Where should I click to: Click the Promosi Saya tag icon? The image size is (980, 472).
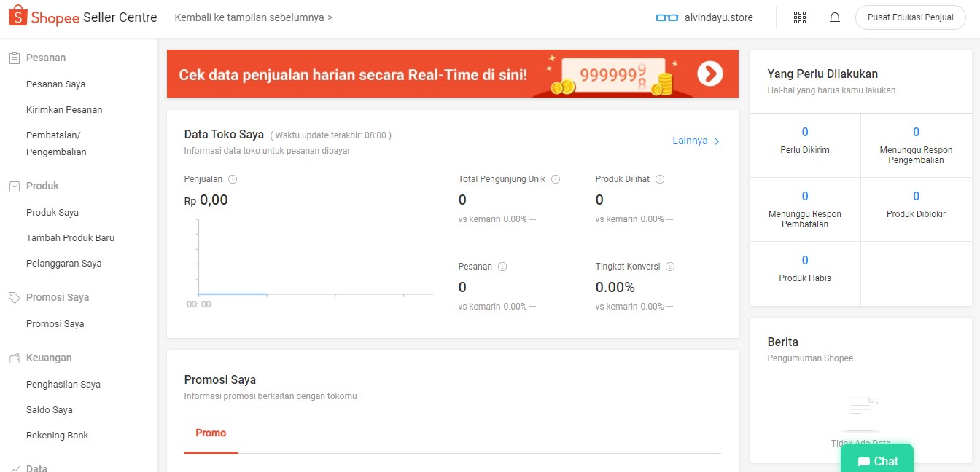click(14, 297)
